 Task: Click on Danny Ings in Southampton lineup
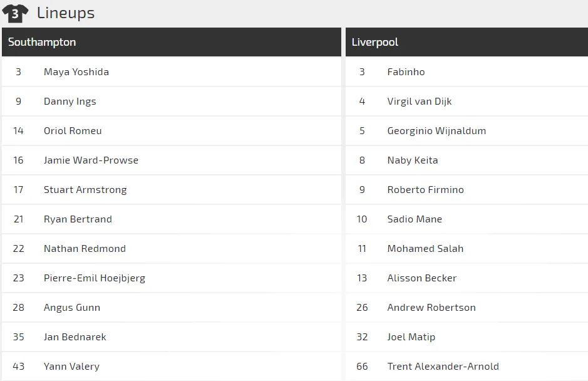(70, 102)
